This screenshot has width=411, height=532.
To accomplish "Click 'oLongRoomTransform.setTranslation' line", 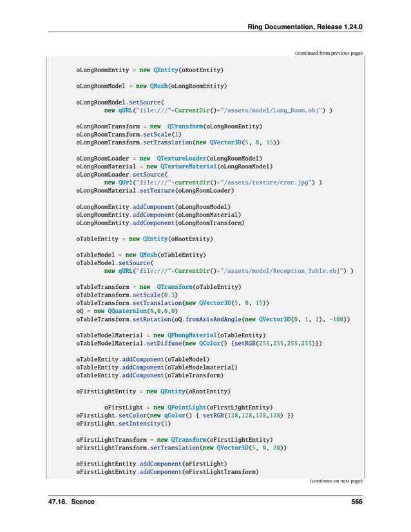I will 178,142.
